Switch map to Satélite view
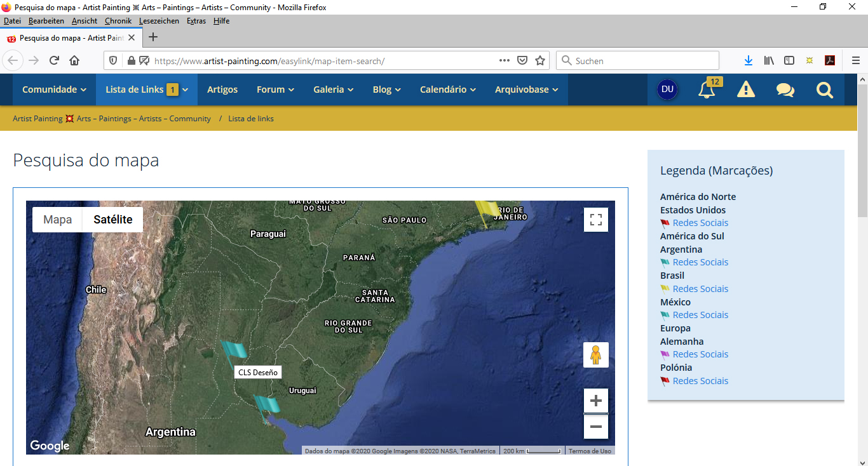Screen dimensions: 868x466 click(112, 220)
